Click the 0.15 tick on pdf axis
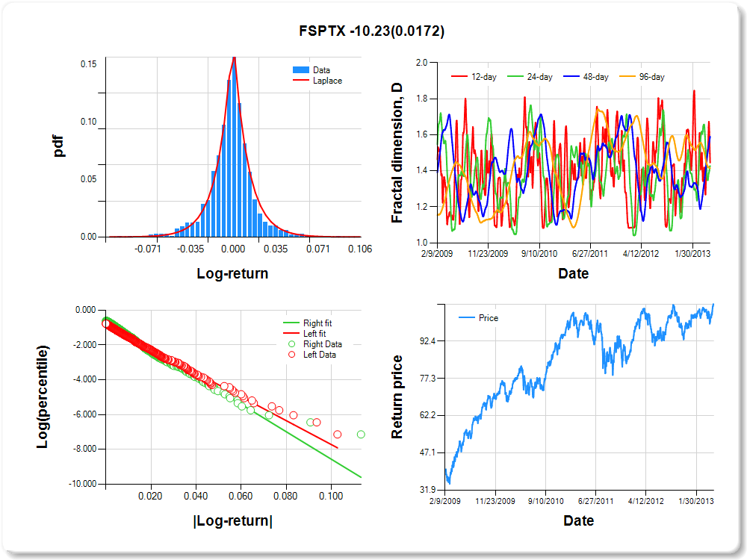The width and height of the screenshot is (747, 560). point(89,63)
